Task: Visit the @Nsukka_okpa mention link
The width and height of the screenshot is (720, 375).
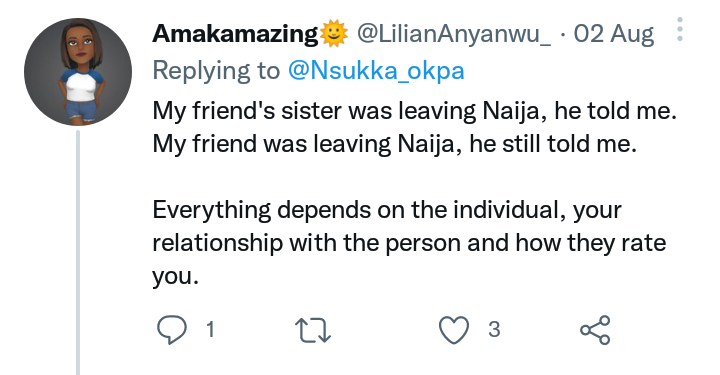Action: pos(376,71)
